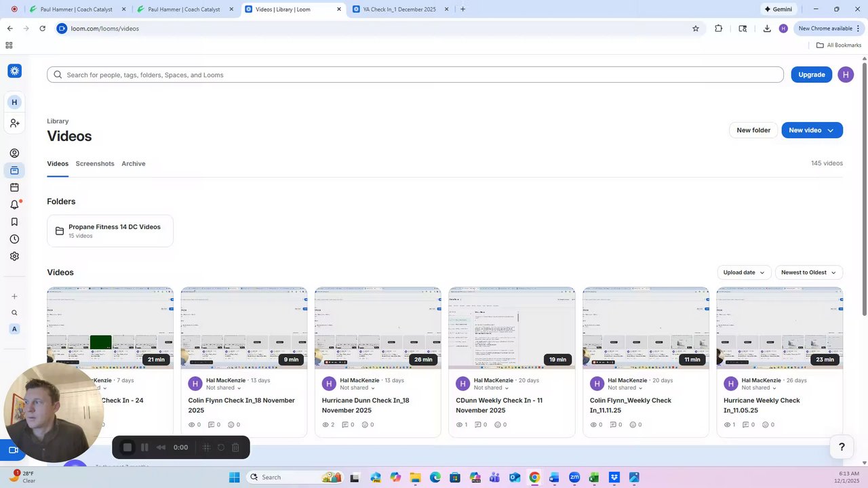Expand the New video dropdown
Image resolution: width=868 pixels, height=488 pixels.
(831, 130)
